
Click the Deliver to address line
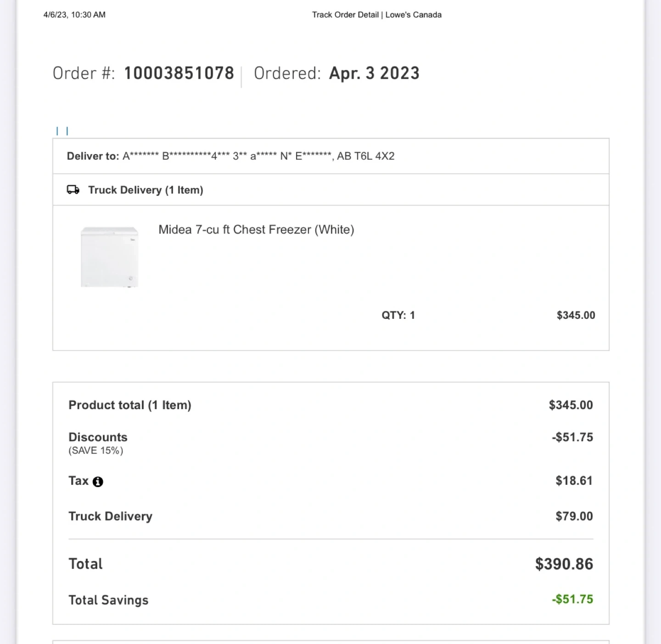tap(230, 156)
